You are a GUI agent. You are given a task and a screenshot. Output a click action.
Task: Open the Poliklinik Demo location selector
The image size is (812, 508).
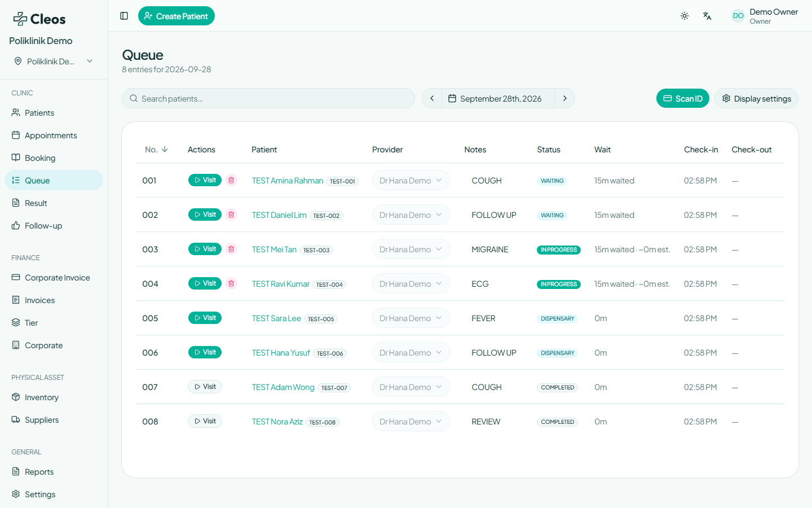click(54, 61)
